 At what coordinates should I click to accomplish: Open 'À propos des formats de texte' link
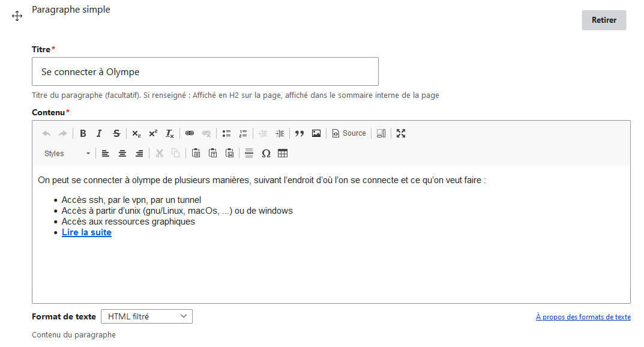tap(583, 317)
